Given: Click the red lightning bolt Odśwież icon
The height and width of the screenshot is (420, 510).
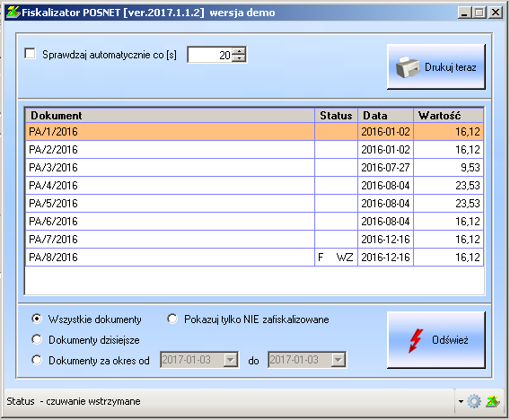Looking at the screenshot, I should 416,340.
